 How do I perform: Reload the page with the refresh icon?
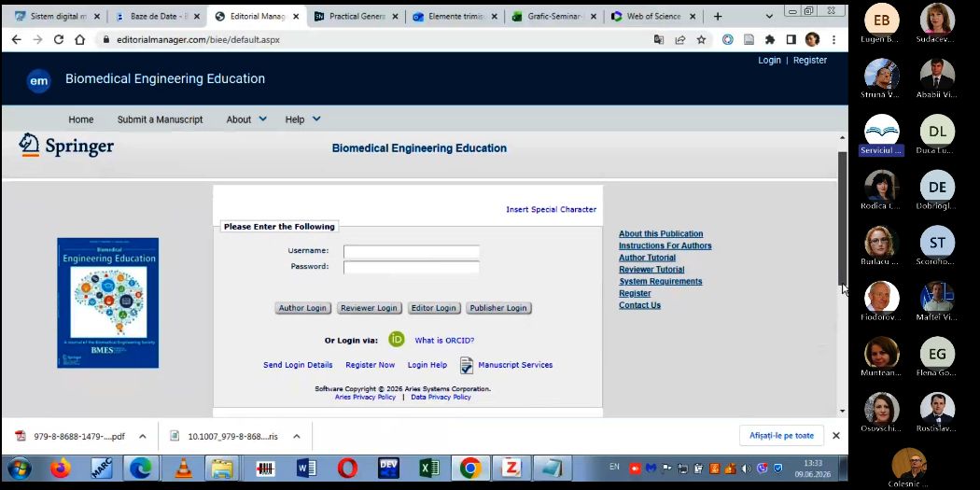[x=58, y=39]
